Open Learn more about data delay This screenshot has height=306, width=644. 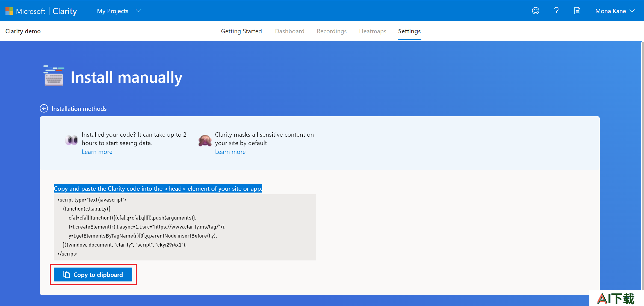tap(97, 152)
